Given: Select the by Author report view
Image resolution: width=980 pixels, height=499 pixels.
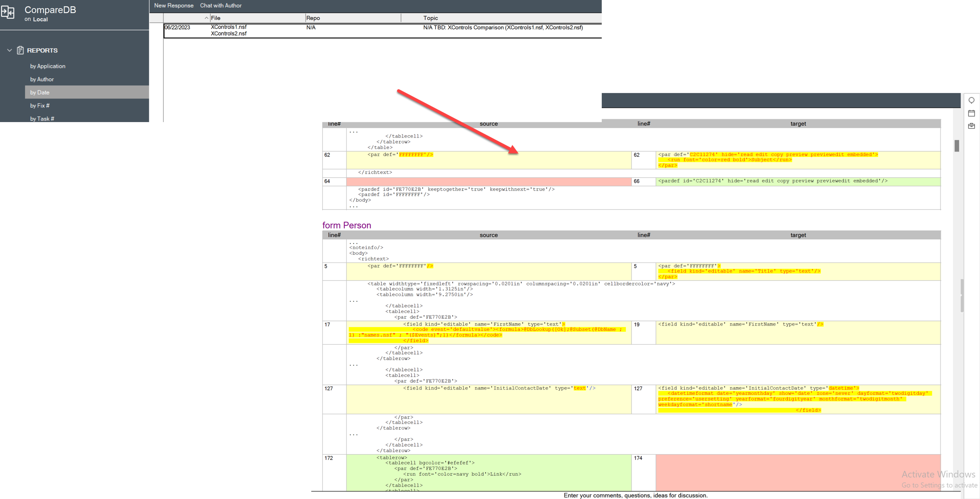Looking at the screenshot, I should click(42, 79).
